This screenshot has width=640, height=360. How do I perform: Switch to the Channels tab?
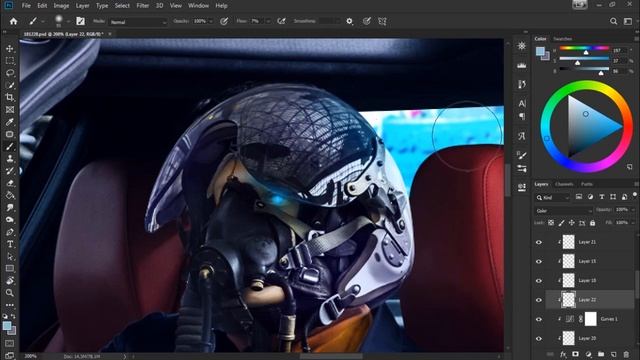[x=564, y=184]
